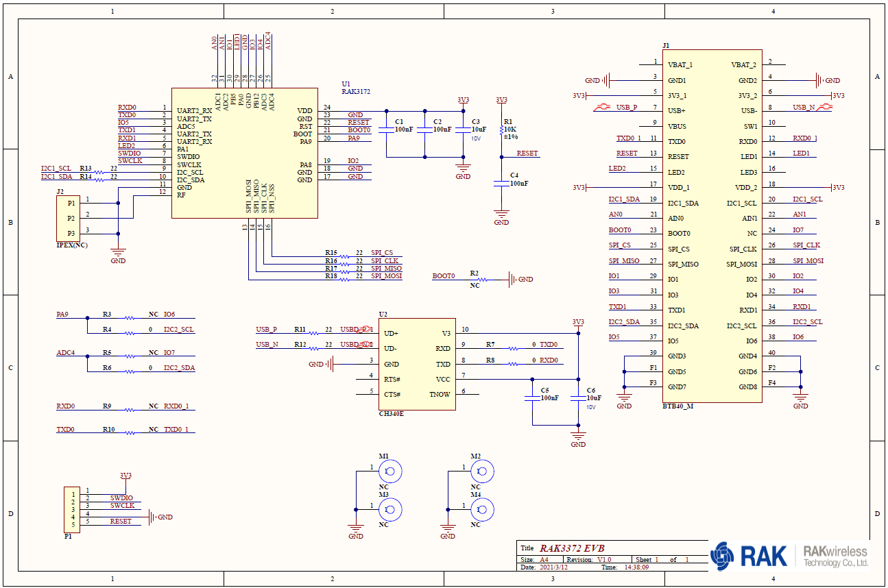Screen dimensions: 888x588
Task: Click the M3 mounting hole symbol
Action: (x=390, y=509)
